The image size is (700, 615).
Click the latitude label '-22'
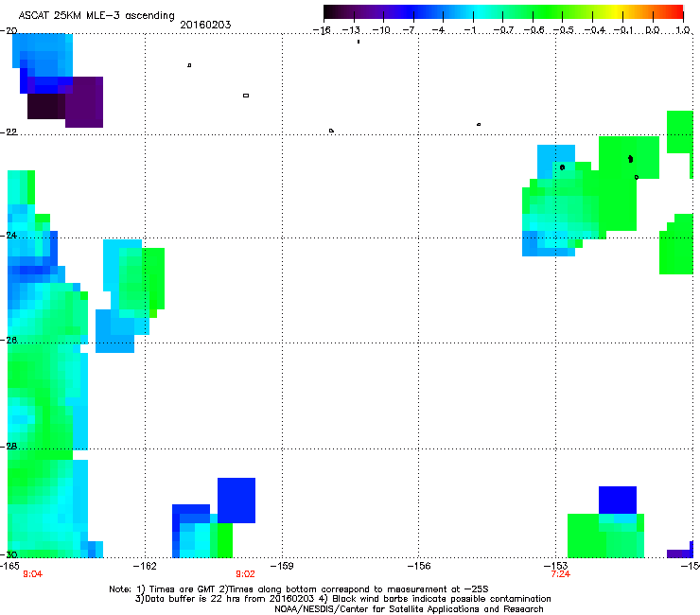(9, 132)
